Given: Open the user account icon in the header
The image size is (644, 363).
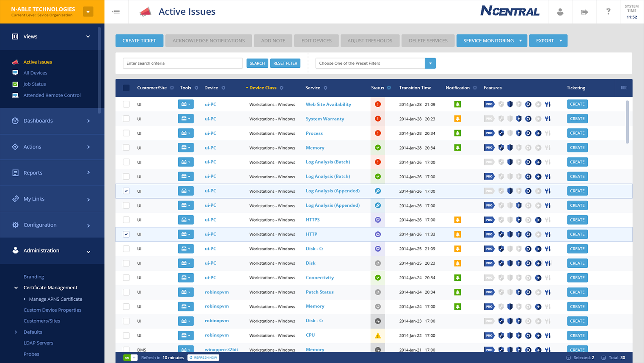Looking at the screenshot, I should 560,12.
